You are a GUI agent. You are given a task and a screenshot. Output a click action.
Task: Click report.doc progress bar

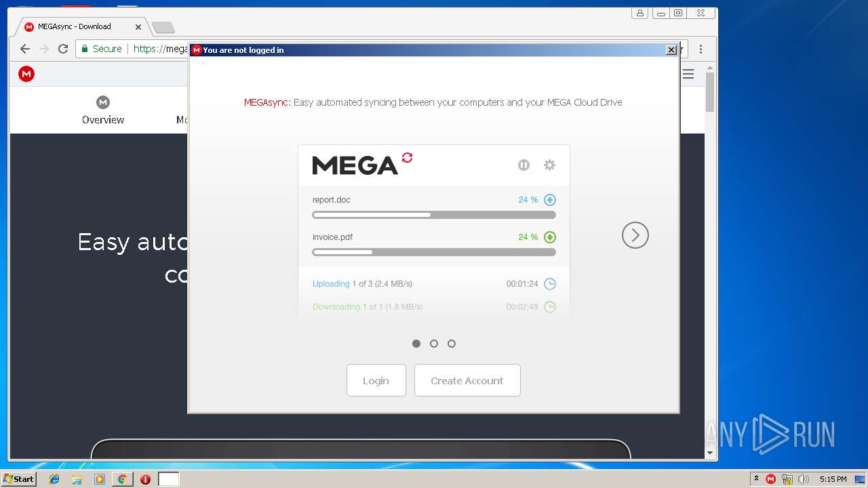434,215
